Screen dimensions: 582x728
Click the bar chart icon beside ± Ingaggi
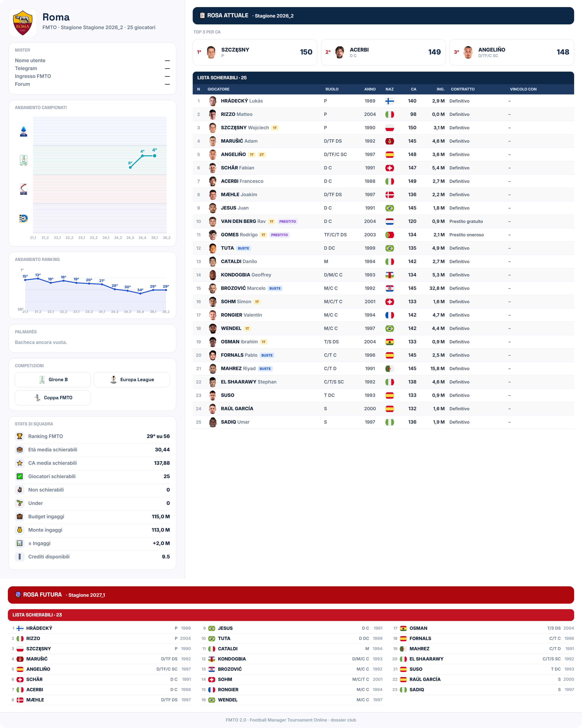tap(20, 543)
